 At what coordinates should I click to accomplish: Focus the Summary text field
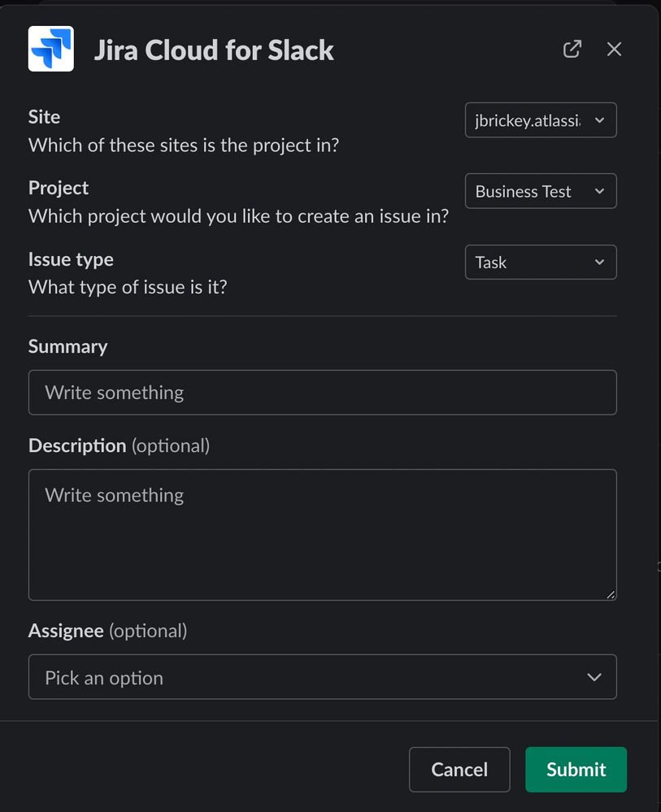[322, 393]
